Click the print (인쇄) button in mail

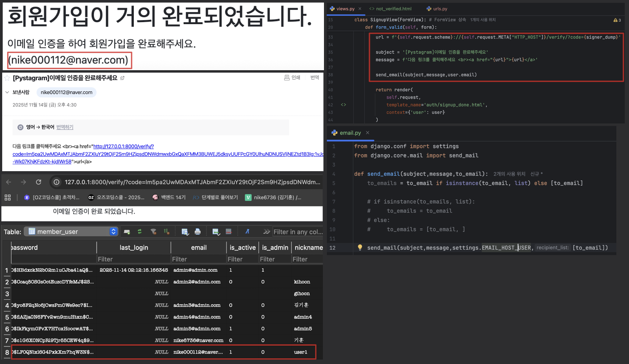292,78
